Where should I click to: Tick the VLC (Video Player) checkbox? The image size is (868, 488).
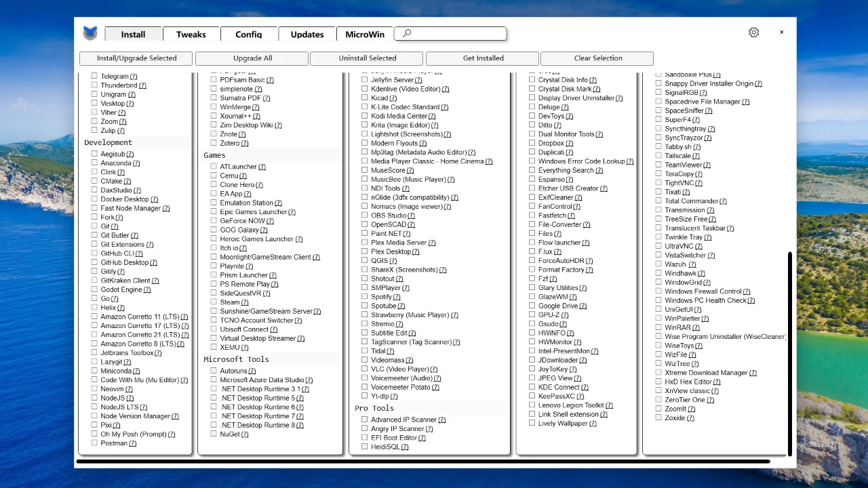[x=364, y=369]
